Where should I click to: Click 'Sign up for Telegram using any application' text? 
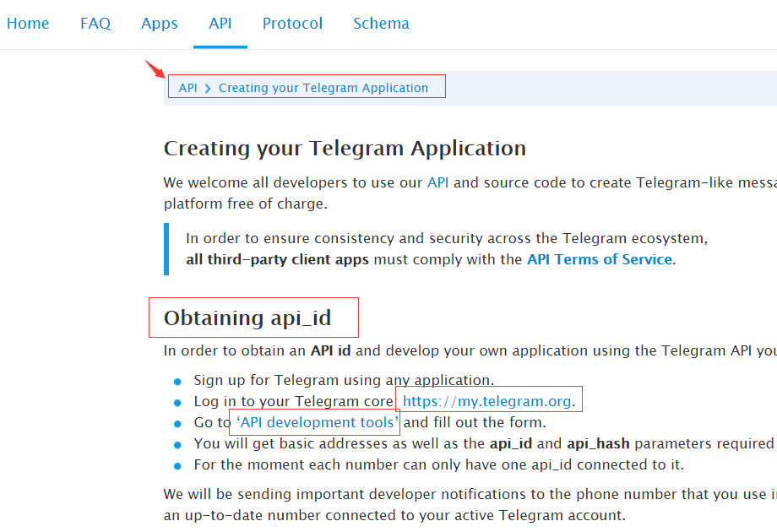click(344, 381)
